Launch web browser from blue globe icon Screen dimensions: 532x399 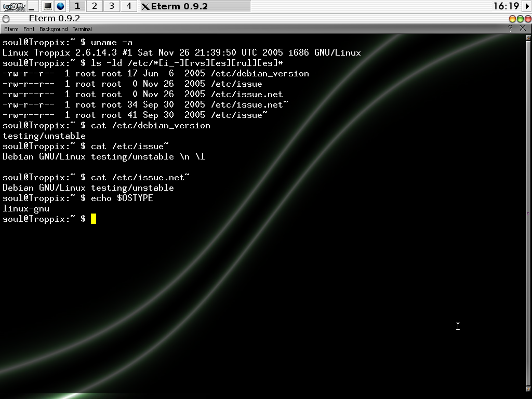click(x=60, y=6)
